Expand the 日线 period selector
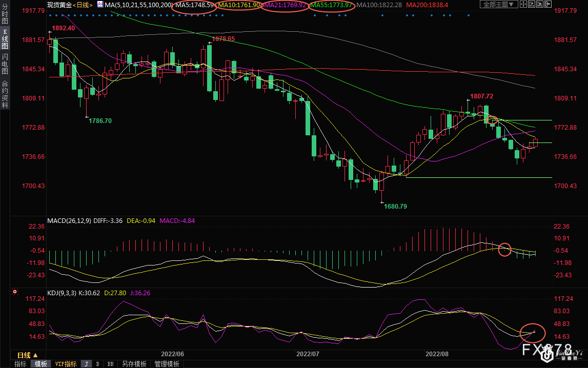This screenshot has height=368, width=588. 27,355
